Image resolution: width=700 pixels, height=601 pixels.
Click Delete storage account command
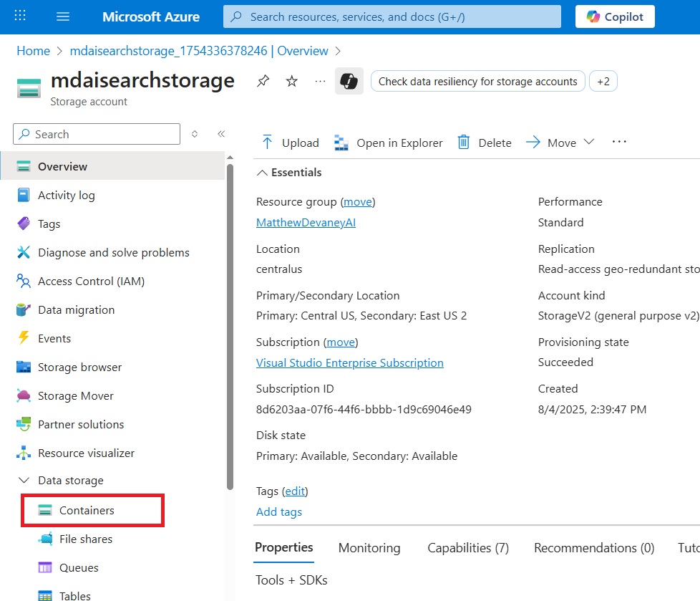pyautogui.click(x=485, y=143)
